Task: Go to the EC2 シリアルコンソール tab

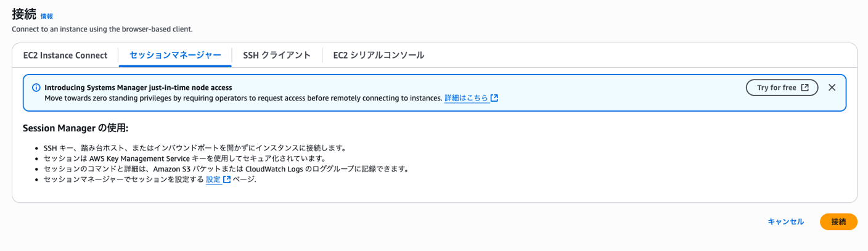Action: (x=379, y=55)
